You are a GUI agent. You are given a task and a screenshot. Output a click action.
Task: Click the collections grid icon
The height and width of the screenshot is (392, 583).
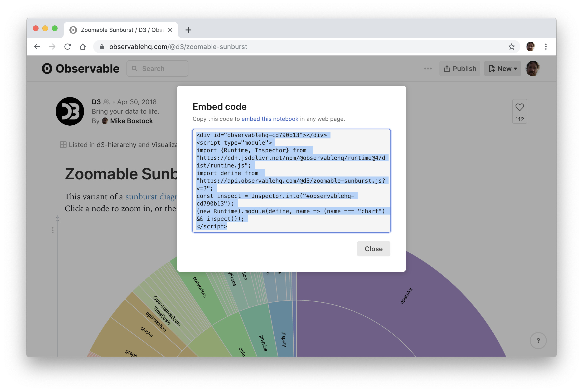click(x=63, y=145)
